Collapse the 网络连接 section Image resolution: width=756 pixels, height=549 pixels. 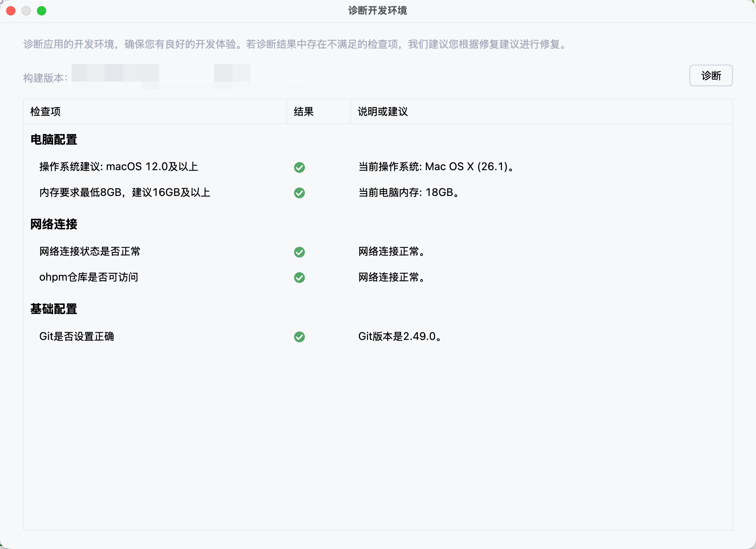54,225
